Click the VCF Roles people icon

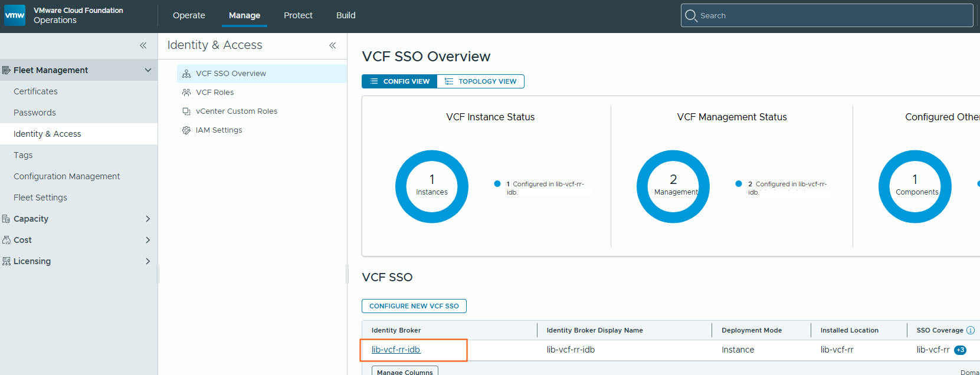(186, 93)
